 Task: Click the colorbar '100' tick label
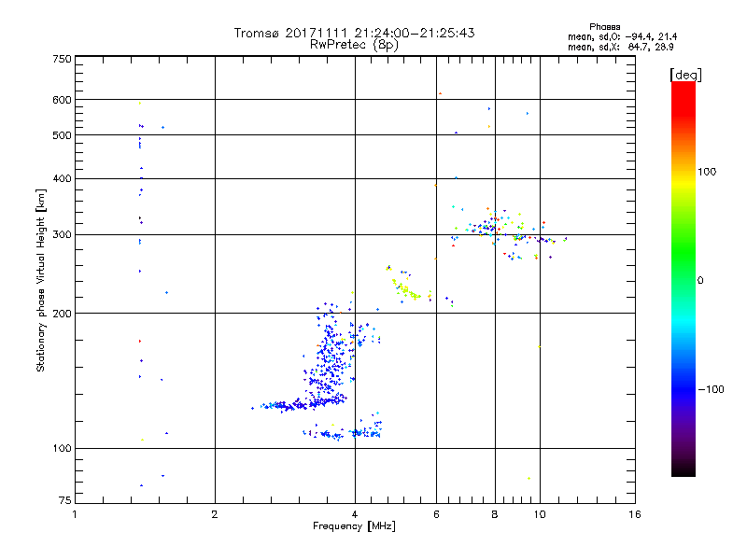pos(707,172)
